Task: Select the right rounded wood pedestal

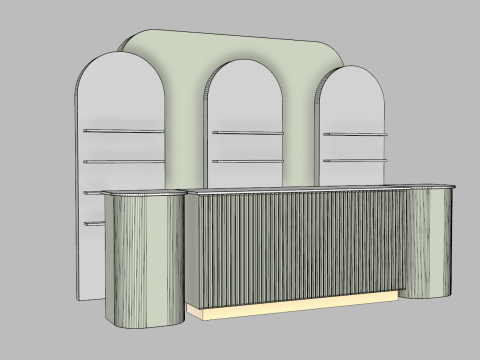Action: [x=426, y=243]
